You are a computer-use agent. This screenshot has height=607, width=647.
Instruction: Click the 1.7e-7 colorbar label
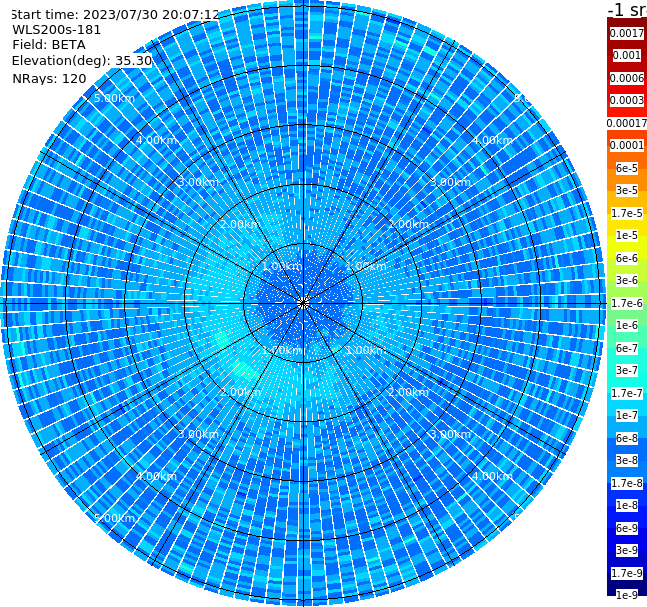point(626,393)
